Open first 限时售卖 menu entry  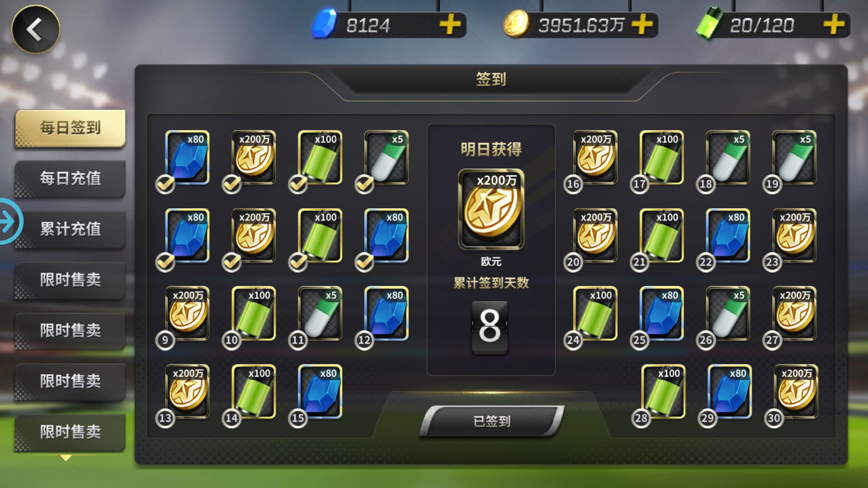(x=70, y=280)
